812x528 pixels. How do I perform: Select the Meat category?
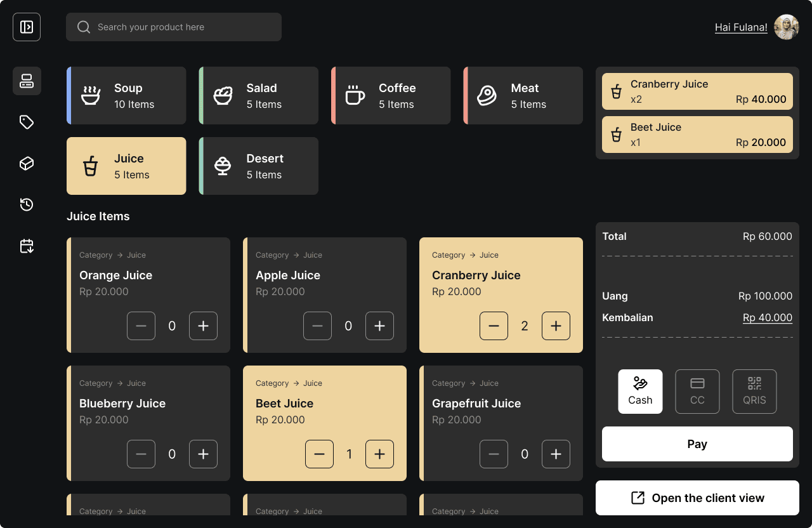[523, 95]
